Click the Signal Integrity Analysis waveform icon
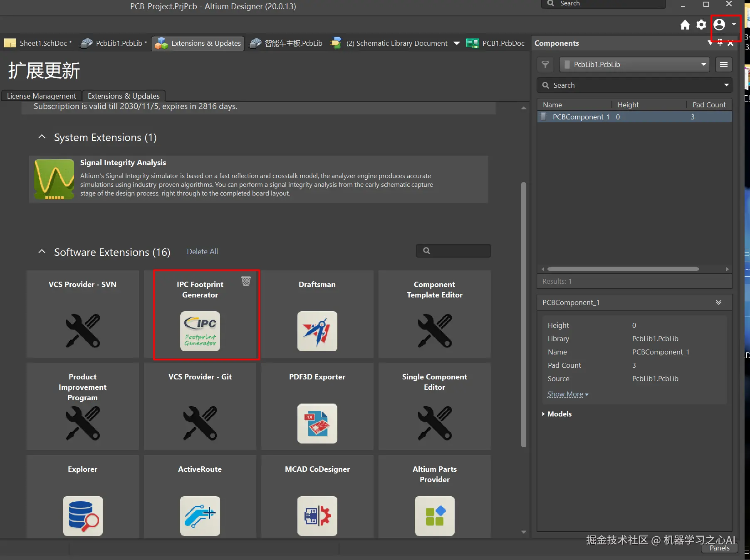 (54, 179)
